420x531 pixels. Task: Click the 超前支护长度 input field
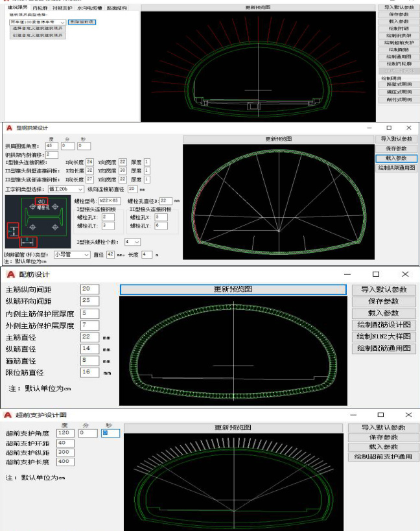66,462
